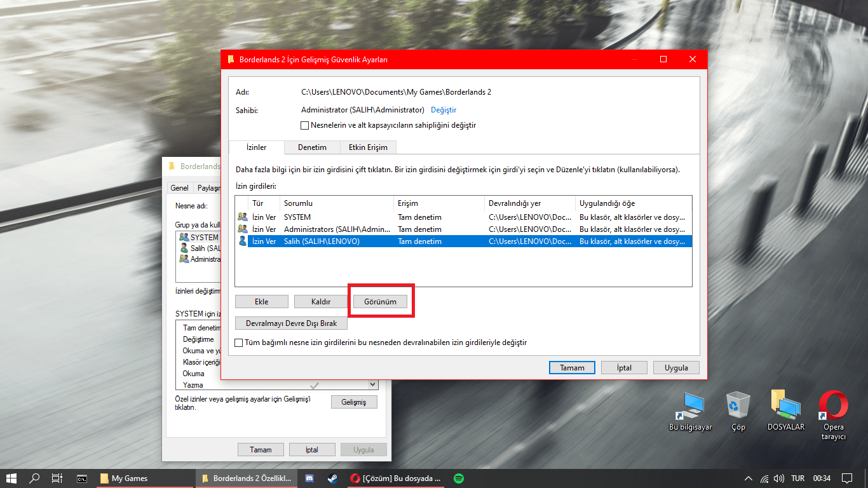Select the SYSTEM entry in İzin girdileri table

click(463, 217)
